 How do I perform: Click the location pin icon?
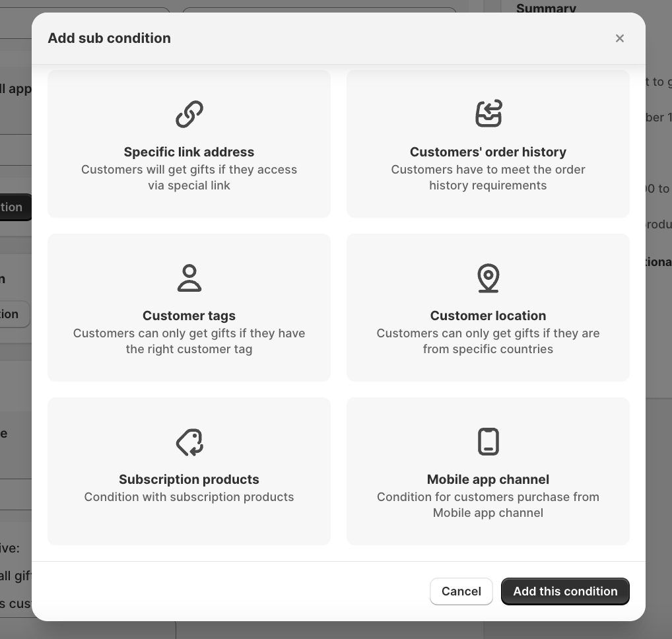[x=488, y=278]
